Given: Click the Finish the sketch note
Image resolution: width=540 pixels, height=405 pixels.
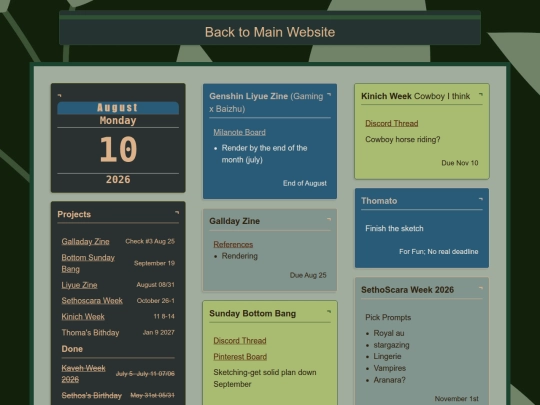Looking at the screenshot, I should (394, 228).
